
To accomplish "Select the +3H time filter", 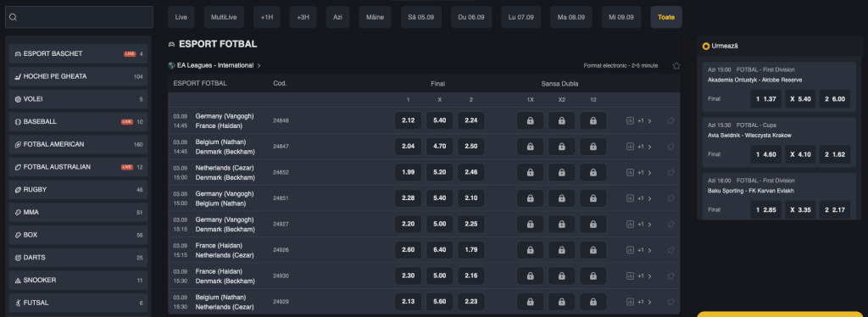I will tap(303, 17).
